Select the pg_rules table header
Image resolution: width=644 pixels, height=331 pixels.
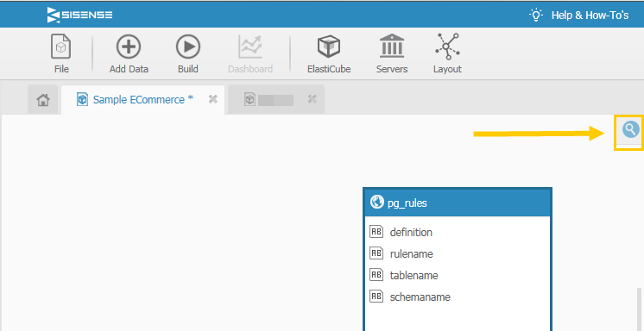point(458,203)
